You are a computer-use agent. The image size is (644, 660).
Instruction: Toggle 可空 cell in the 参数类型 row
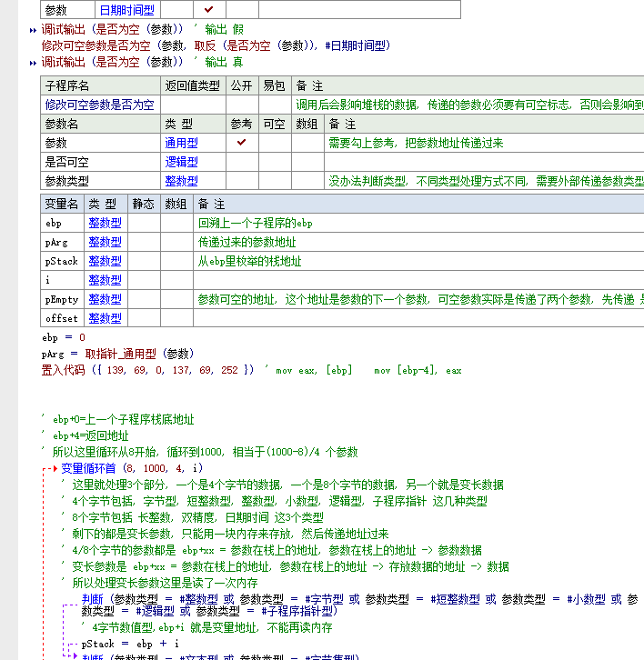(275, 181)
